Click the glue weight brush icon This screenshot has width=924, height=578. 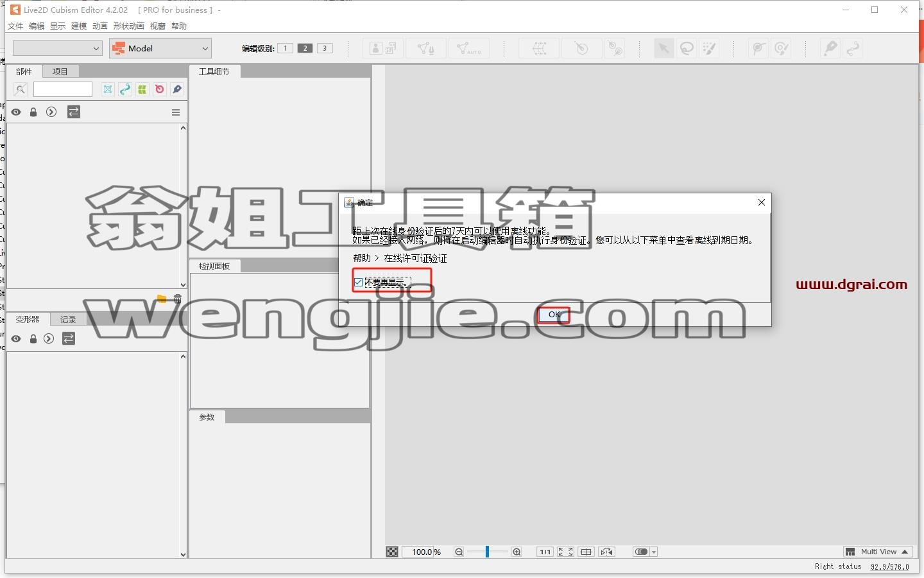[x=781, y=48]
